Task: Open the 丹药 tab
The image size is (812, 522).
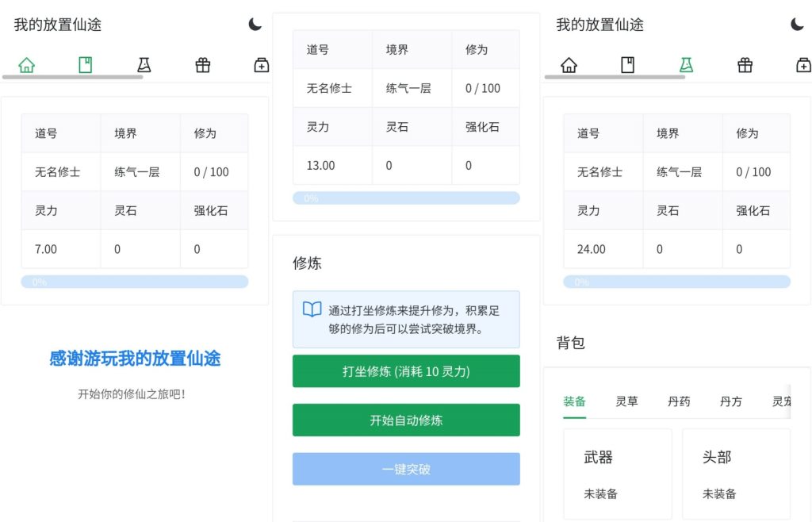Action: [679, 401]
